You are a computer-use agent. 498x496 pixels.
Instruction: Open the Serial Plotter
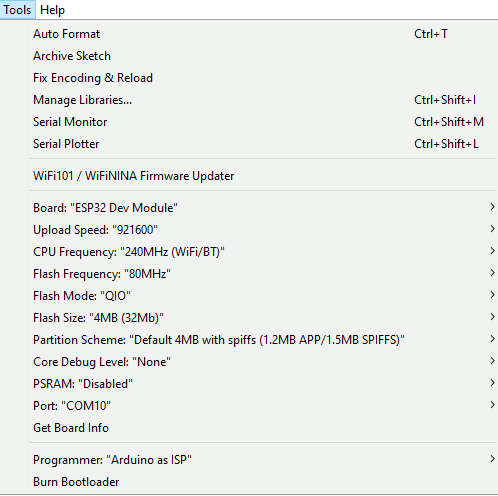263,144
